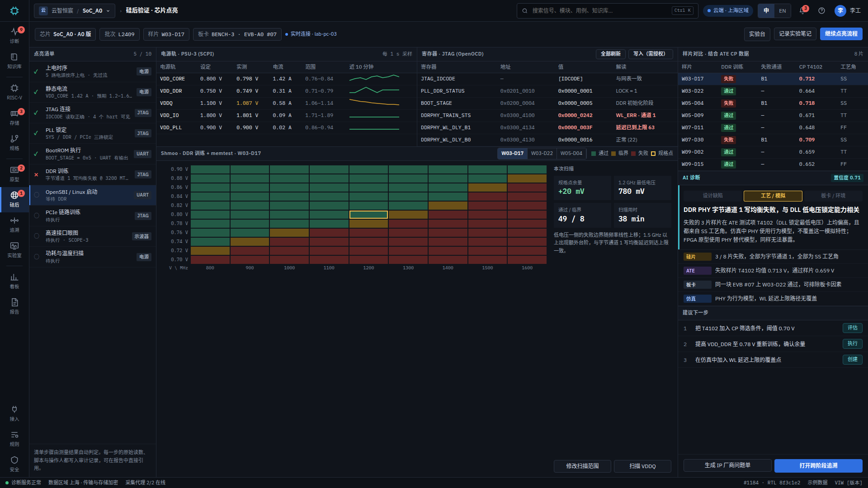Viewport: 868px width, 488px height.
Task: Open the 样片 W03-D17 selector
Action: pyautogui.click(x=166, y=34)
